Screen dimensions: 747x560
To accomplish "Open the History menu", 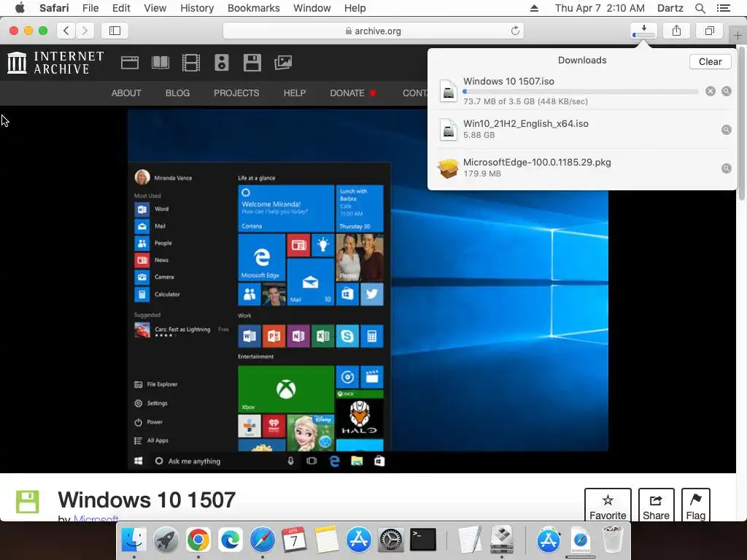I will [197, 8].
